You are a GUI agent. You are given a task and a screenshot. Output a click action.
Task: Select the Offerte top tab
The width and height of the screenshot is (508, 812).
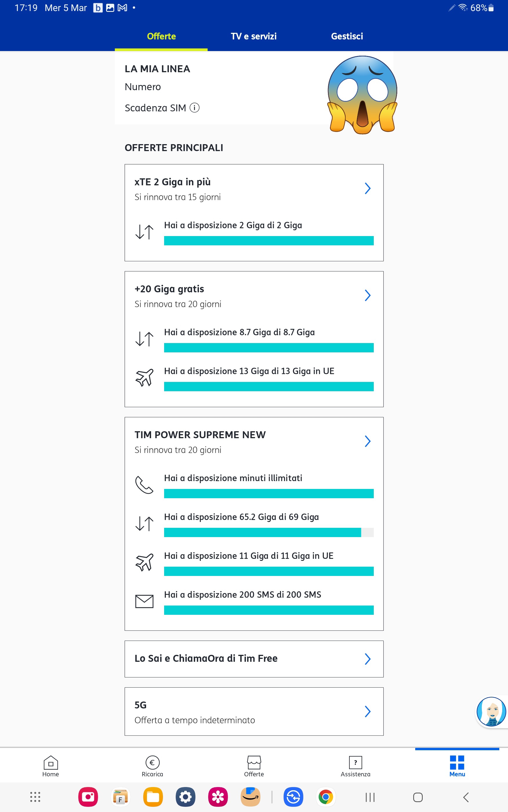161,36
